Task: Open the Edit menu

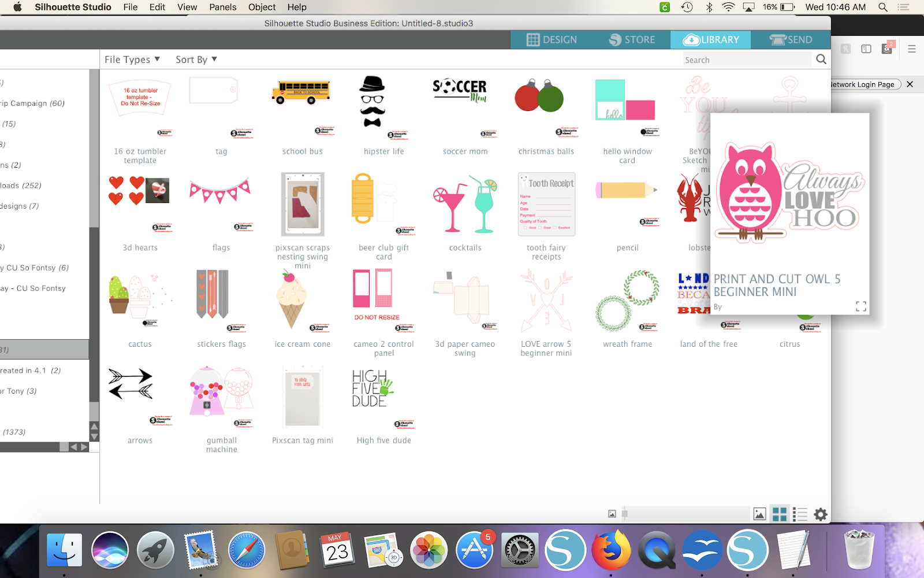Action: click(x=157, y=7)
